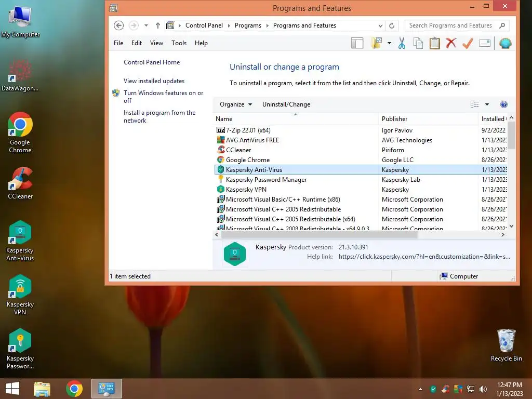Click the vertical scroll down arrow
532x399 pixels.
coord(512,226)
